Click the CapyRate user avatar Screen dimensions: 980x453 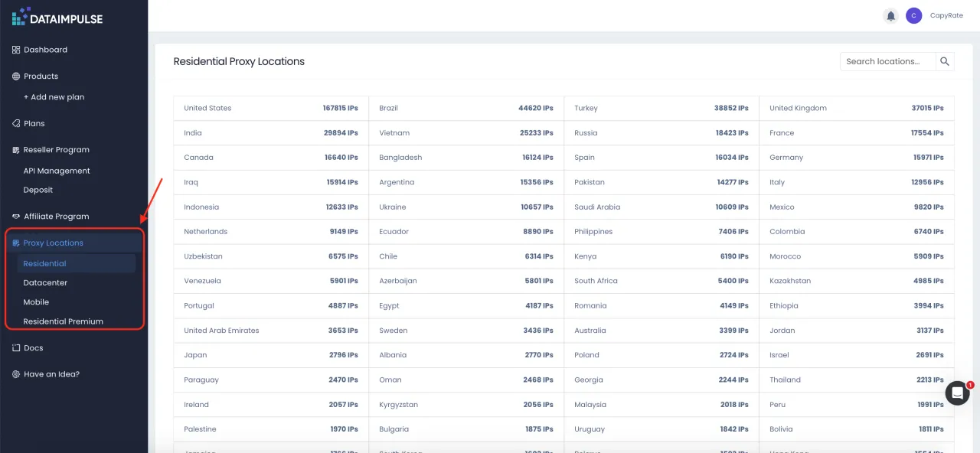(913, 15)
